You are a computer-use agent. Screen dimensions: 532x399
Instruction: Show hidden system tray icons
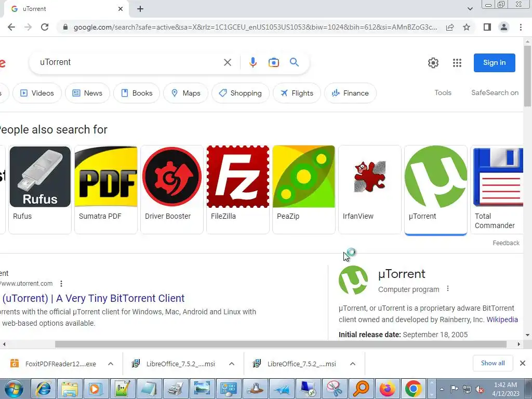click(x=442, y=389)
